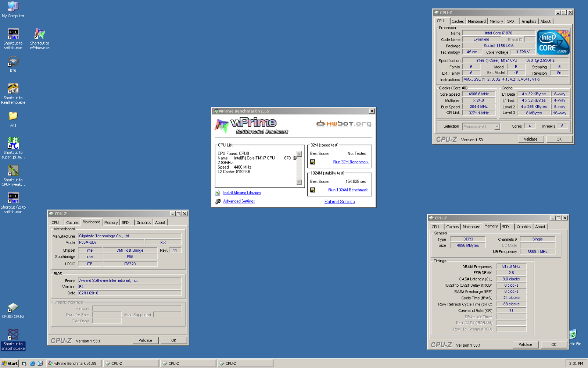Click the Install Missing Libraries icon

click(218, 193)
